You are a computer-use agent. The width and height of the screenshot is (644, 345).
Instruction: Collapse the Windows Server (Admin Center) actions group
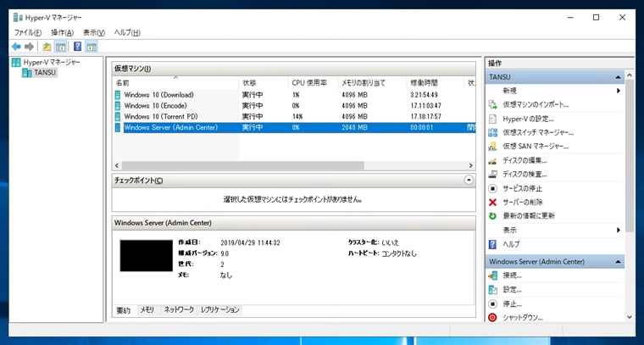click(618, 262)
